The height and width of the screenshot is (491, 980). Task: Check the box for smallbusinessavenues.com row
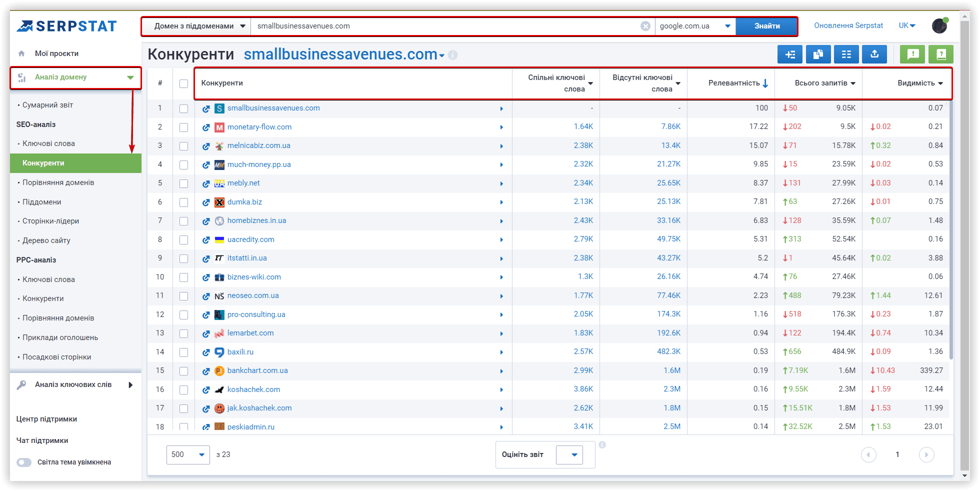tap(184, 108)
